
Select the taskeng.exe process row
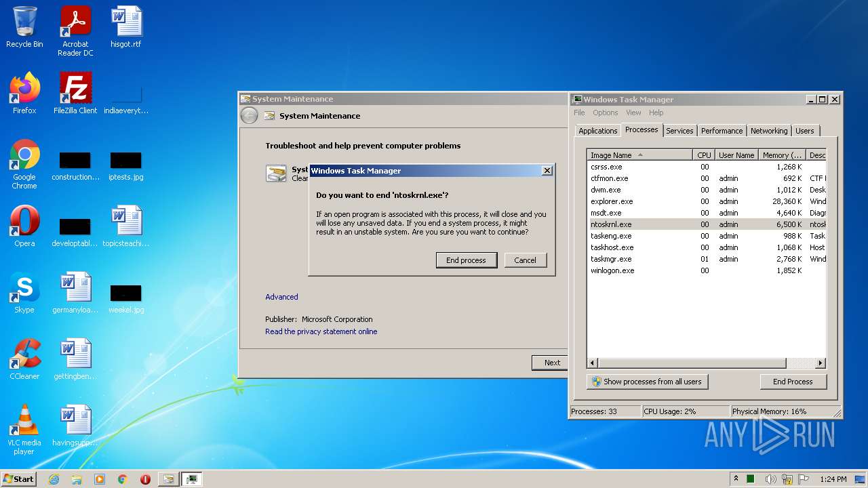click(707, 236)
